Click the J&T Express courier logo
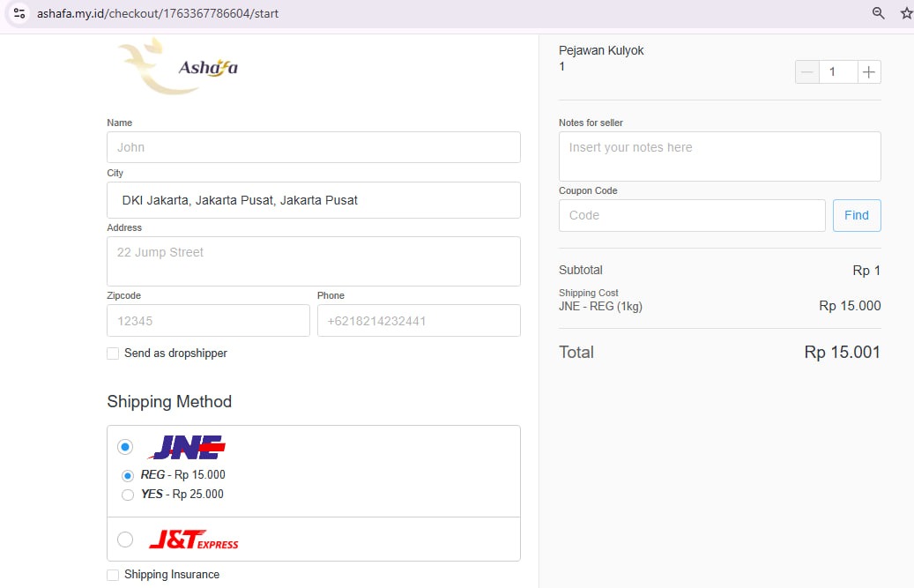 click(x=193, y=540)
